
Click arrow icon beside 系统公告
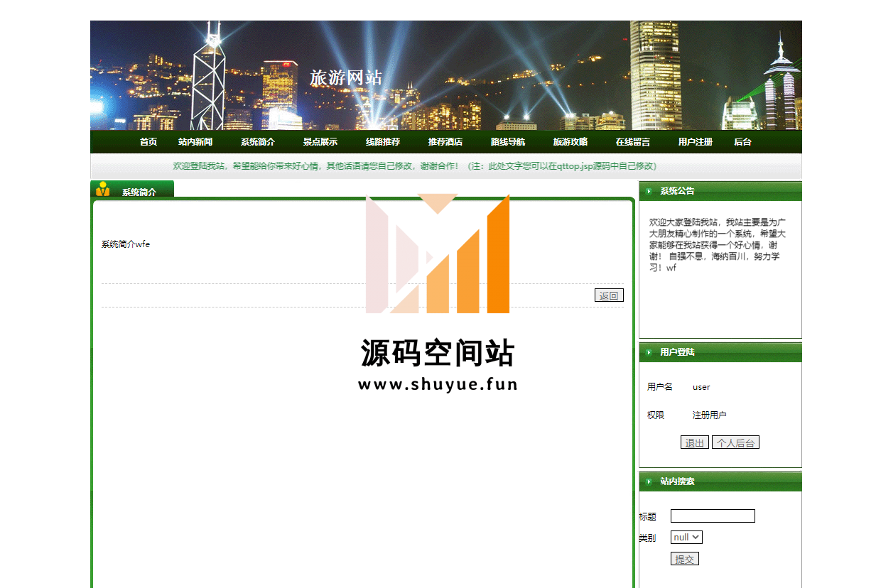click(649, 191)
